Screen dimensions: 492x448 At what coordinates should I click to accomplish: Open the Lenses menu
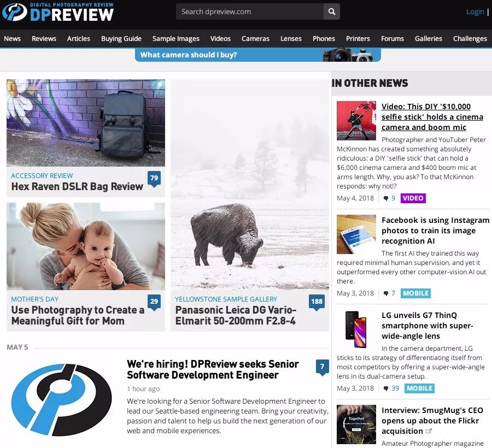291,39
